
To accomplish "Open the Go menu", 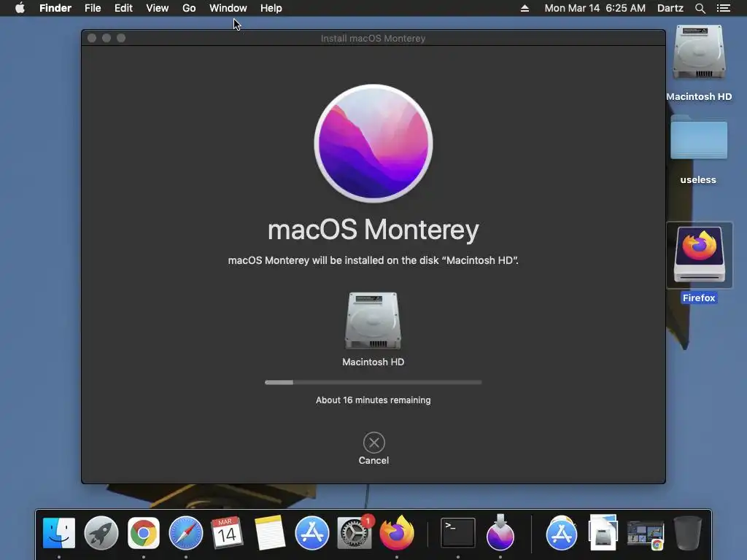I will click(x=189, y=8).
